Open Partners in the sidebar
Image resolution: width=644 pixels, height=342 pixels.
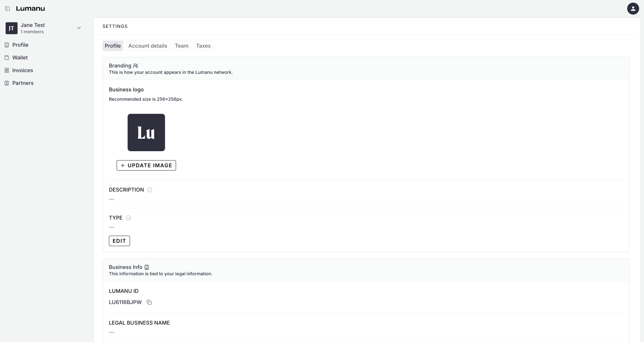(23, 83)
